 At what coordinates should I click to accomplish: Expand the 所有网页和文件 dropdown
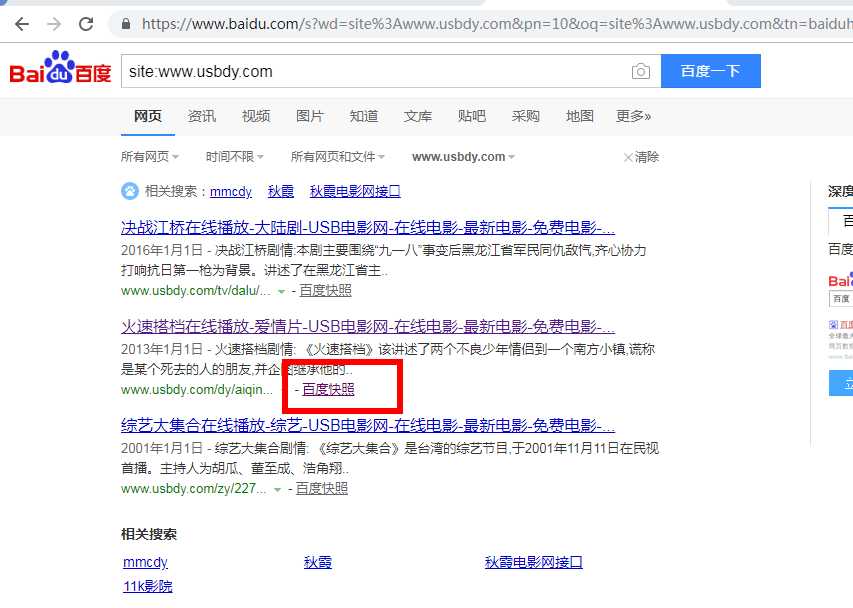pyautogui.click(x=337, y=157)
